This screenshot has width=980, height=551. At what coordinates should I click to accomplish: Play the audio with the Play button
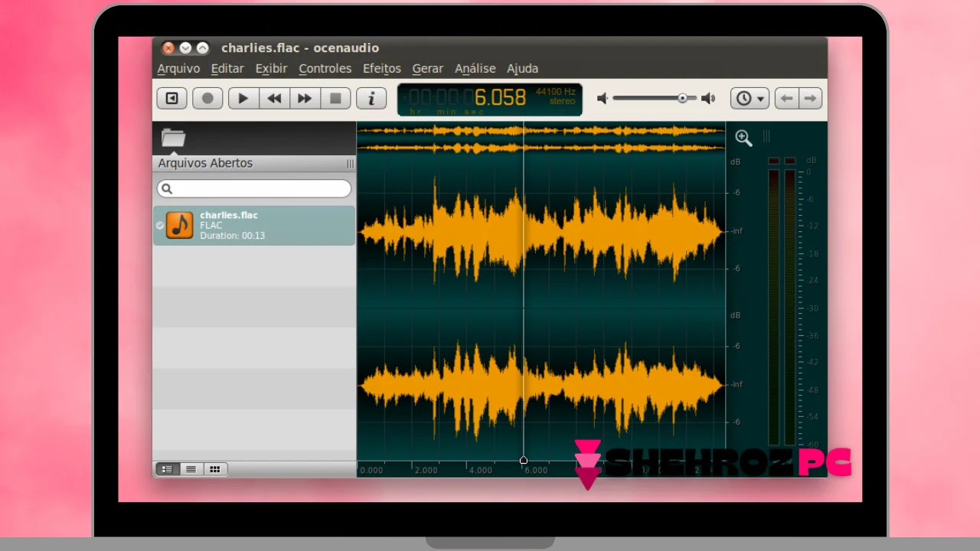tap(243, 98)
